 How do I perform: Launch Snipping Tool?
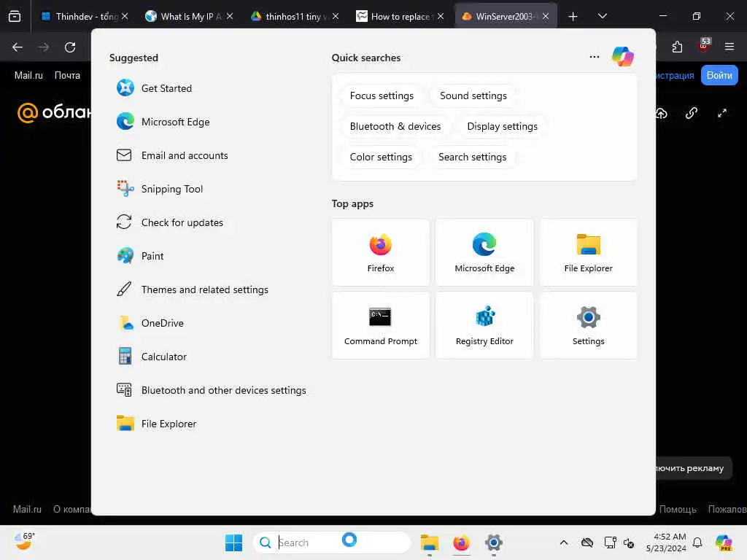click(160, 189)
